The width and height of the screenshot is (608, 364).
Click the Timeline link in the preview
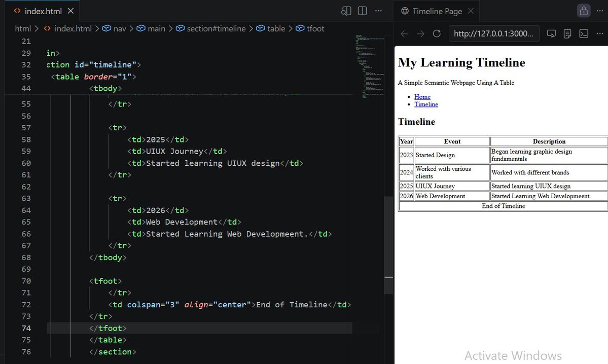[426, 104]
